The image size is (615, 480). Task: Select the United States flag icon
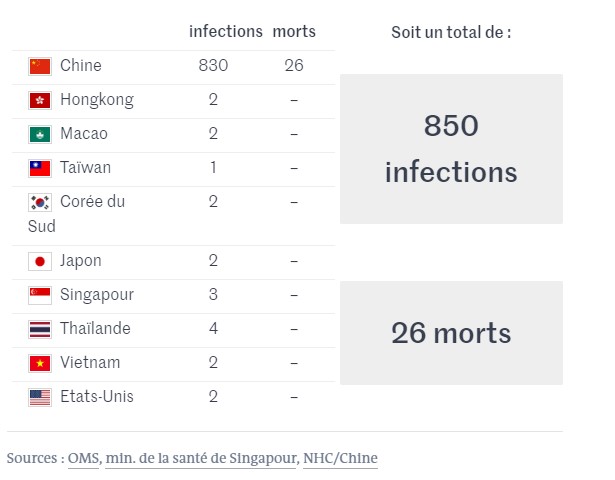pyautogui.click(x=39, y=398)
